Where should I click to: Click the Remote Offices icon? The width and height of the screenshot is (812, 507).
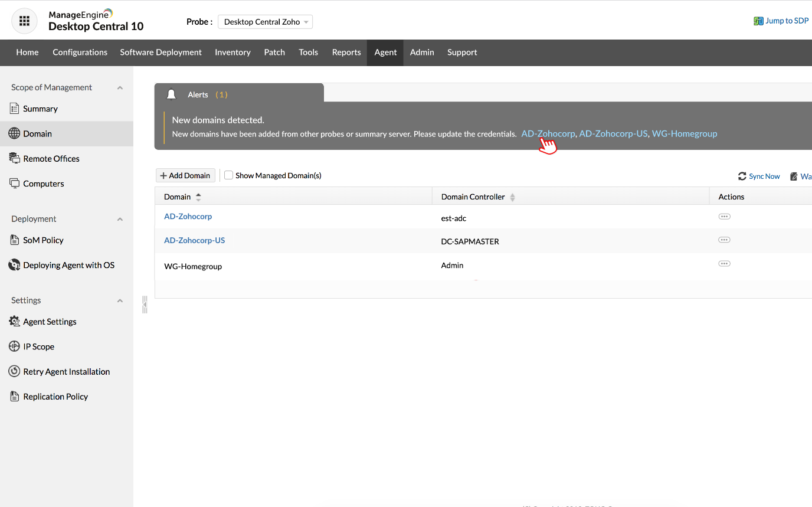coord(15,158)
